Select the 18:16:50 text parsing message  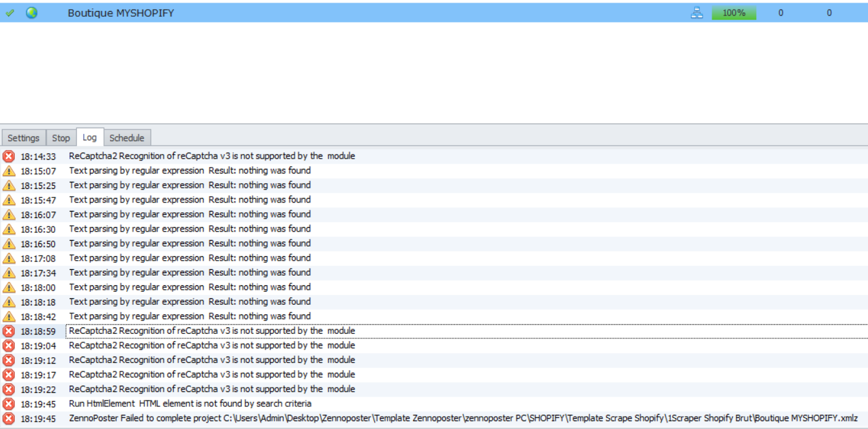pyautogui.click(x=190, y=243)
